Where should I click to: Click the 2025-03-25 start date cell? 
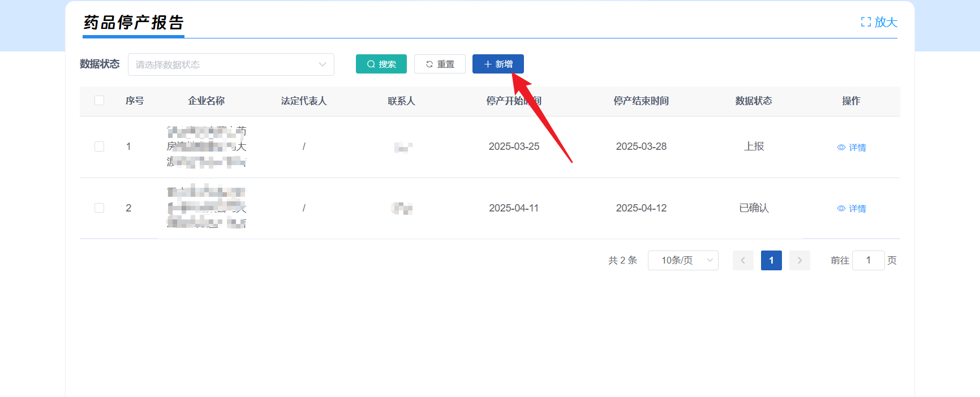[x=514, y=146]
